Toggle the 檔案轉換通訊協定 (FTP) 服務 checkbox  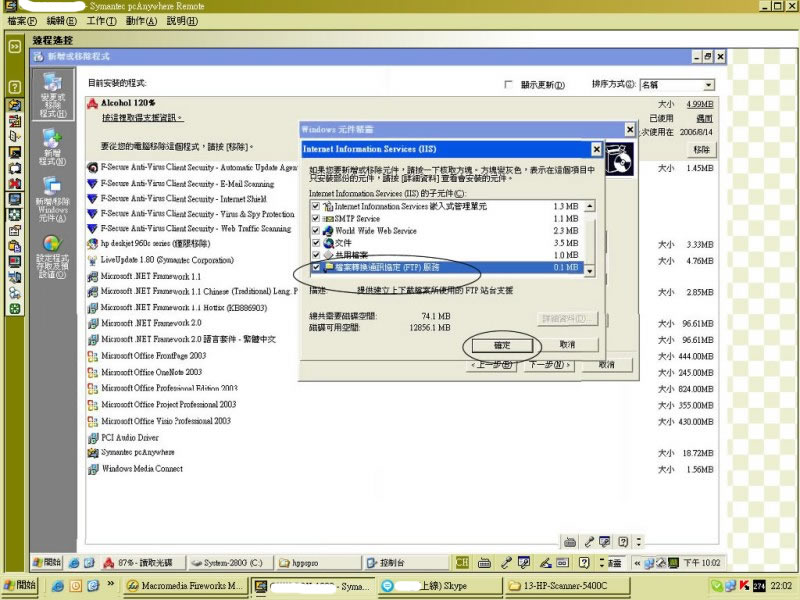pyautogui.click(x=316, y=267)
